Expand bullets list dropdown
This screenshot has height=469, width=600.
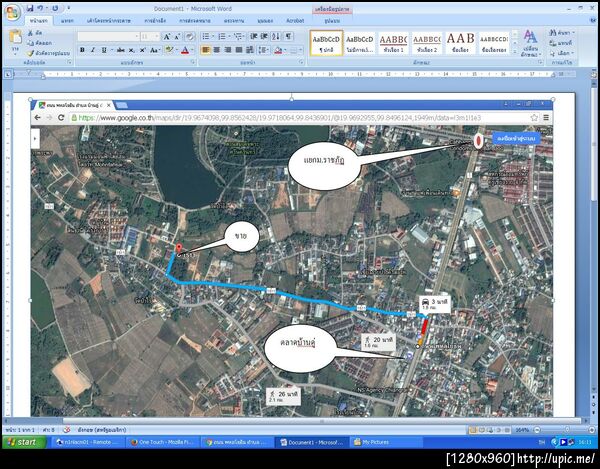[x=213, y=37]
